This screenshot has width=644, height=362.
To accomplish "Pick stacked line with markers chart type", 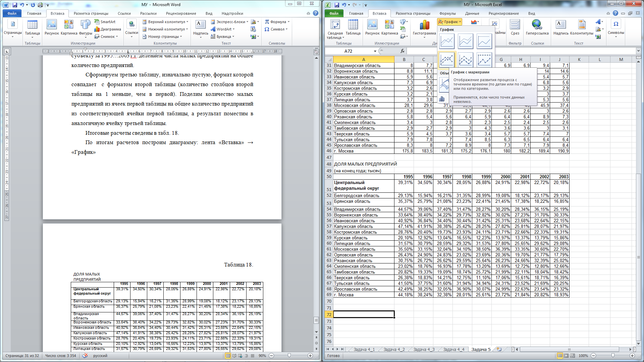I will click(466, 60).
